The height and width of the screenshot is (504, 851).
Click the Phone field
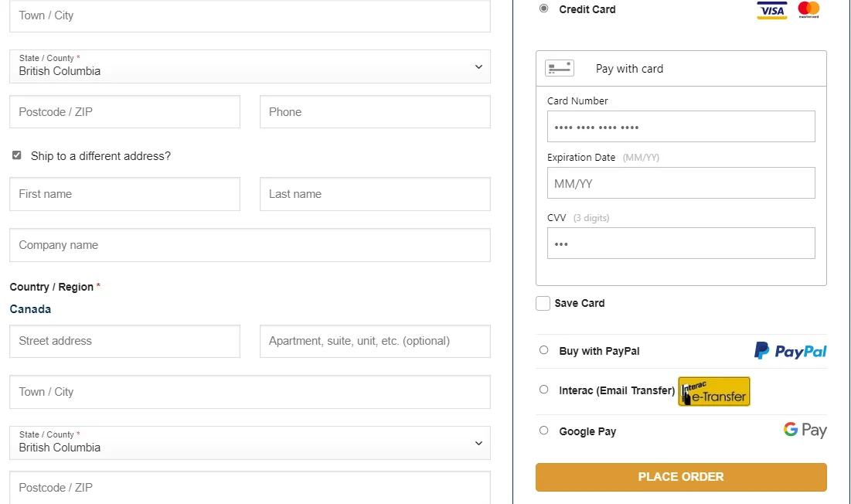point(375,112)
